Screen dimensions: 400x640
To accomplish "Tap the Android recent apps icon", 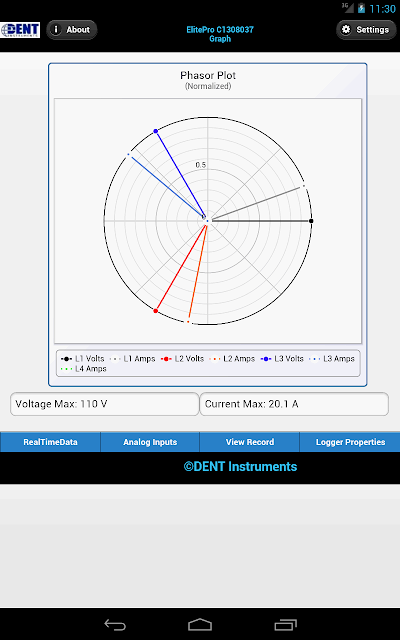I will (x=285, y=624).
